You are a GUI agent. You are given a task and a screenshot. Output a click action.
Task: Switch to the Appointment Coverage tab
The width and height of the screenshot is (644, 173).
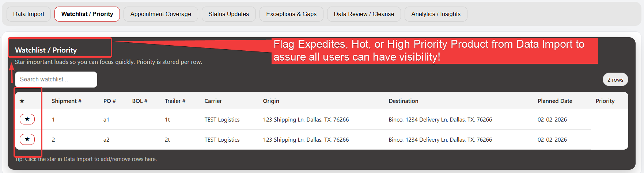[160, 14]
